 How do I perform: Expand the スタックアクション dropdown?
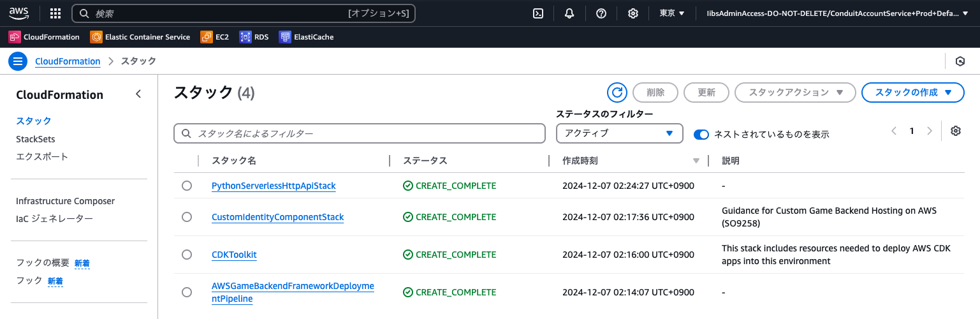click(794, 93)
